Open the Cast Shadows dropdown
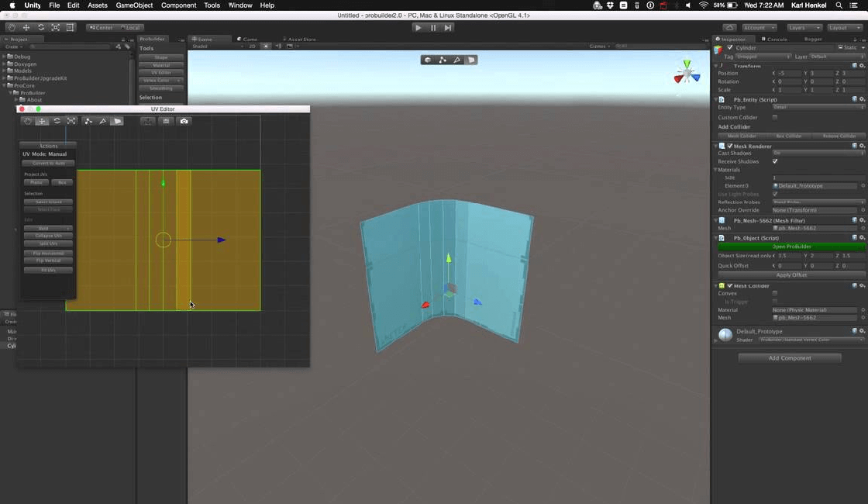The height and width of the screenshot is (504, 868). pyautogui.click(x=818, y=153)
